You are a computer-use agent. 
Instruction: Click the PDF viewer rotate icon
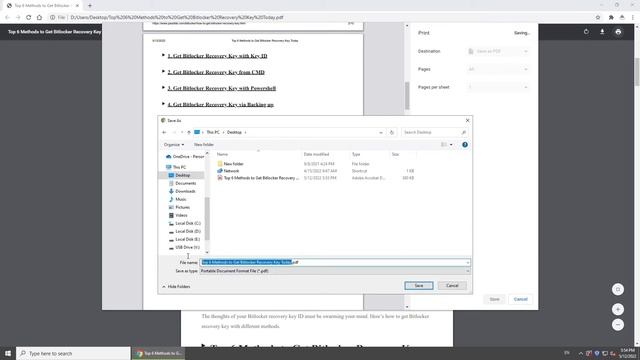(x=586, y=32)
